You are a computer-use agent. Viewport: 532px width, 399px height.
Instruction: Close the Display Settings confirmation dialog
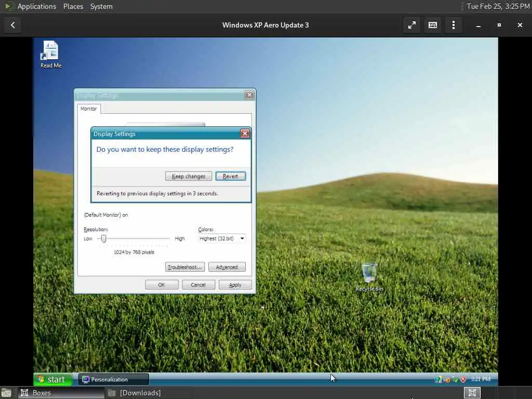[245, 134]
